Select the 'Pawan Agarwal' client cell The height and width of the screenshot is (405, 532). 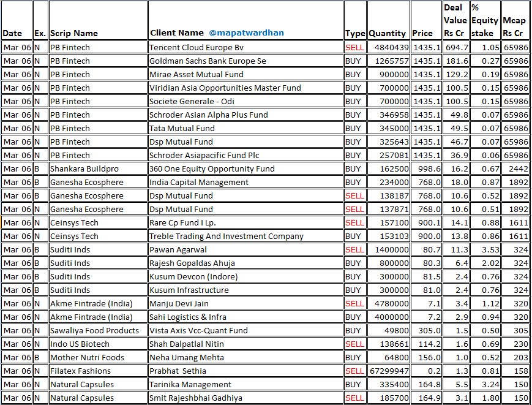tap(245, 249)
